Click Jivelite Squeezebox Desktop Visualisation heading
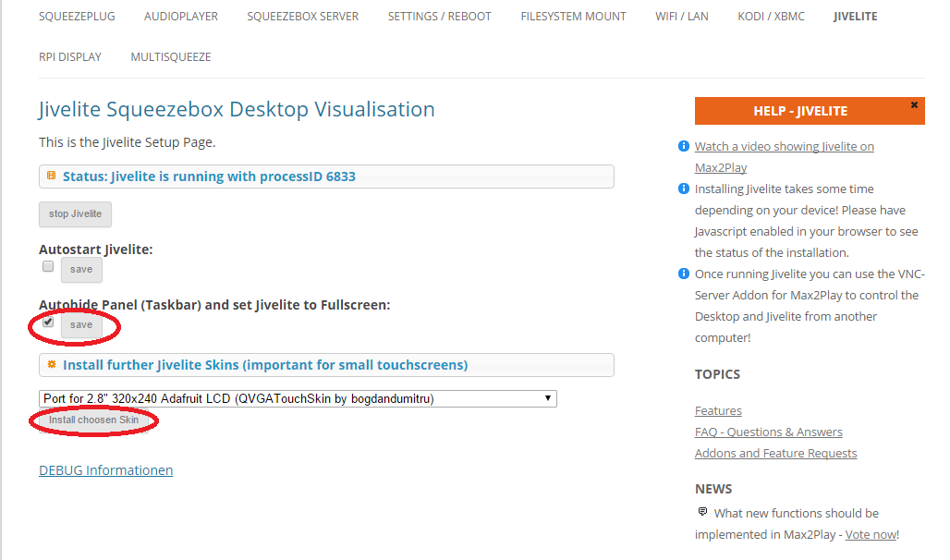950x560 pixels. click(237, 109)
